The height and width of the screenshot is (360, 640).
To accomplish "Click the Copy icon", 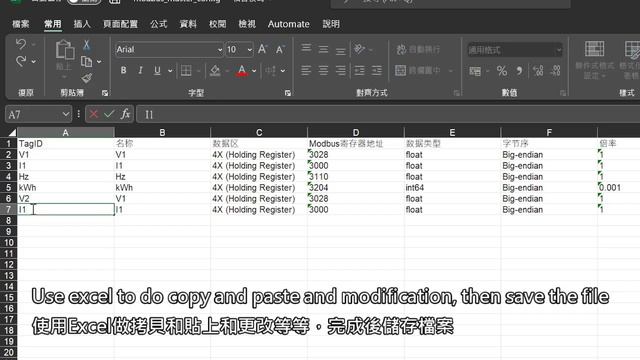I will [87, 62].
